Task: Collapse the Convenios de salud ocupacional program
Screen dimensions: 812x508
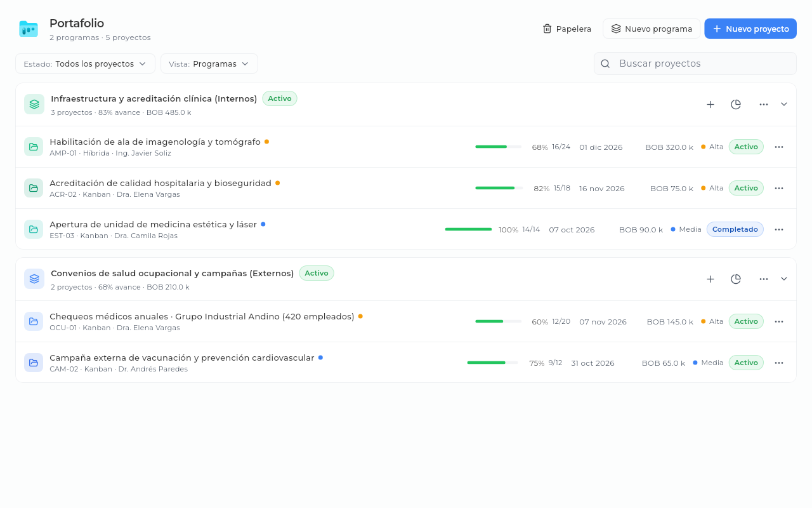Action: (784, 279)
